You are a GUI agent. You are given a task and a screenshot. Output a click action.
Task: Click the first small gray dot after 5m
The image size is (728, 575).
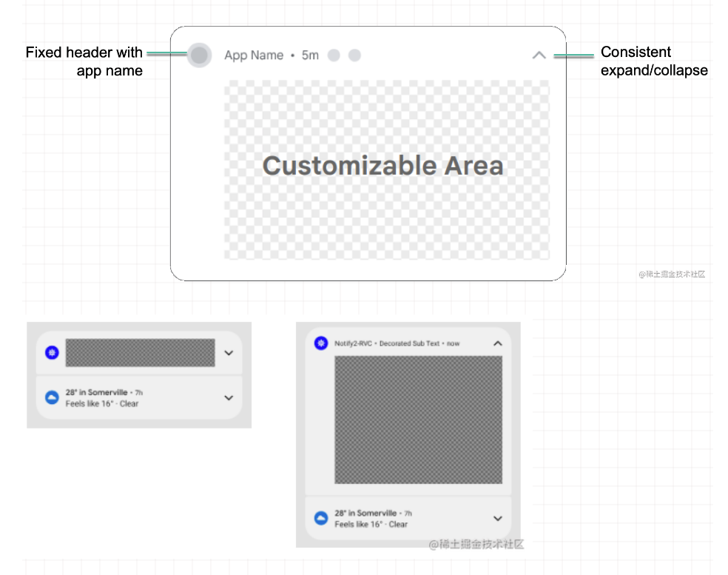[x=334, y=56]
